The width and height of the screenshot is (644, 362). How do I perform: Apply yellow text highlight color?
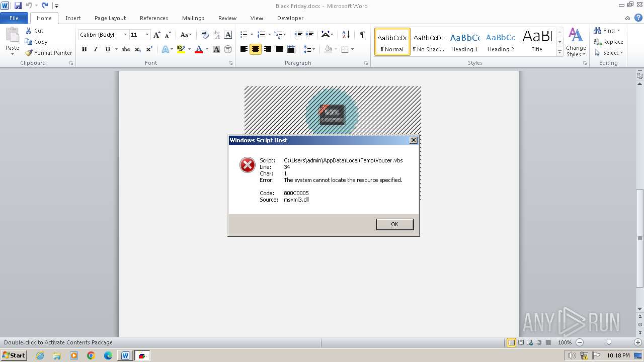coord(181,49)
